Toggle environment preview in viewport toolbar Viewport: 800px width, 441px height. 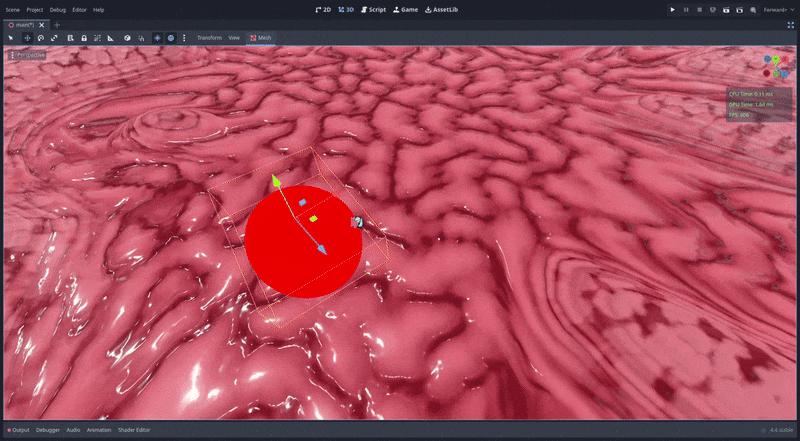coord(170,38)
